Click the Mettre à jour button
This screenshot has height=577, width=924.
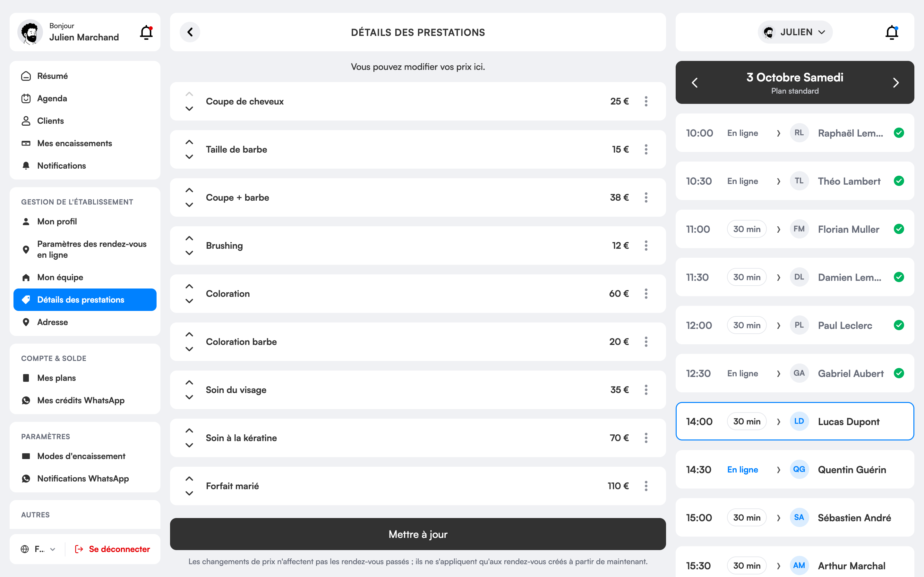[418, 534]
